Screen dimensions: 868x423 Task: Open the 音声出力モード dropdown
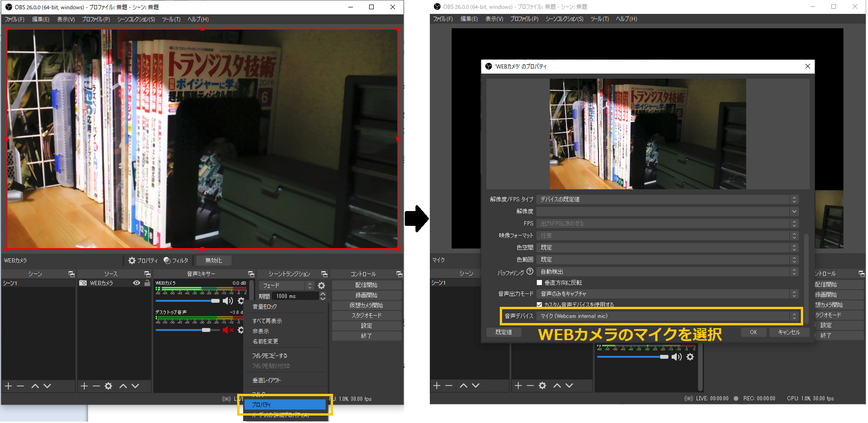(667, 294)
